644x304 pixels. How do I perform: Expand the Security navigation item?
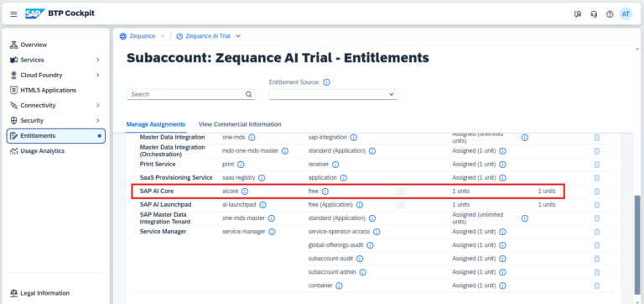click(x=98, y=121)
